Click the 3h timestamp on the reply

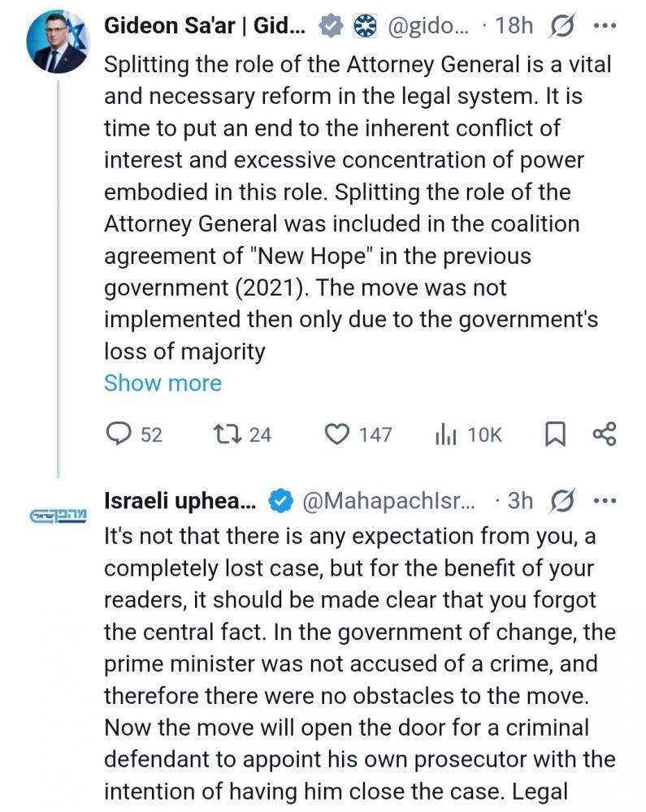[520, 501]
